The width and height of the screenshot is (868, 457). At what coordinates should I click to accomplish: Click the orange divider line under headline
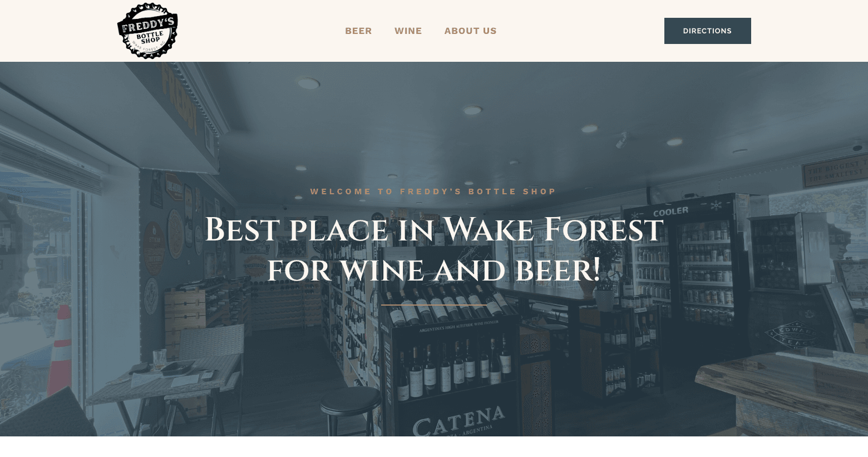434,305
